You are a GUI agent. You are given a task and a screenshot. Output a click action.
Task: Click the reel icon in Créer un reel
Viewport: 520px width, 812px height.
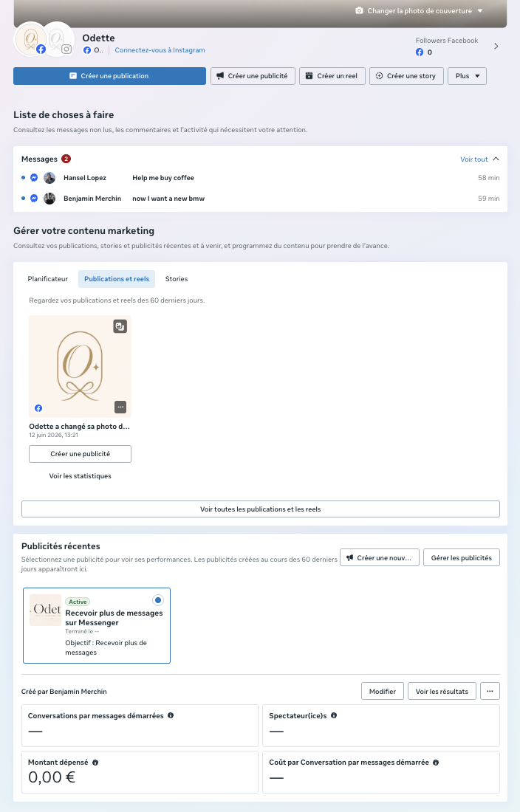(309, 76)
